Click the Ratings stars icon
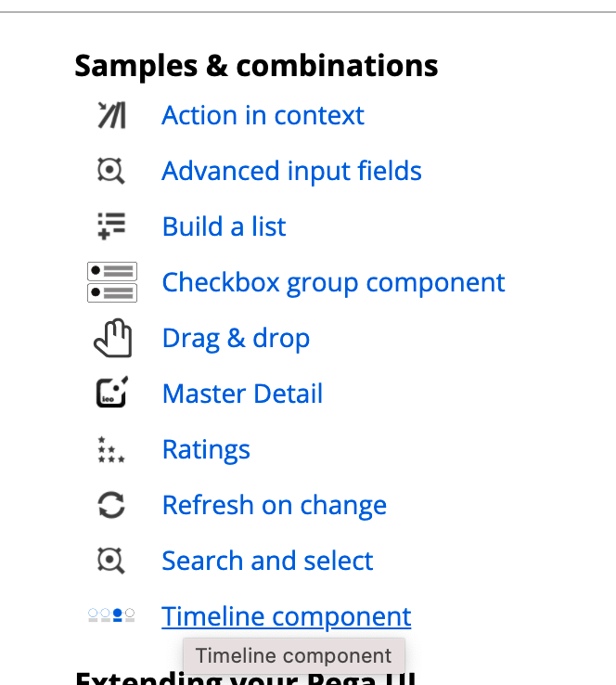 tap(111, 450)
